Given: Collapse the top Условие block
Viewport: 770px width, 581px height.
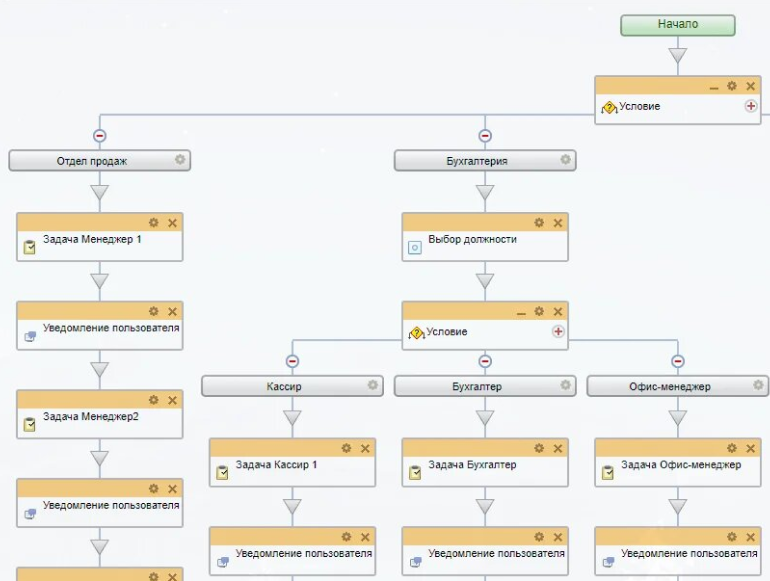Looking at the screenshot, I should coord(714,88).
